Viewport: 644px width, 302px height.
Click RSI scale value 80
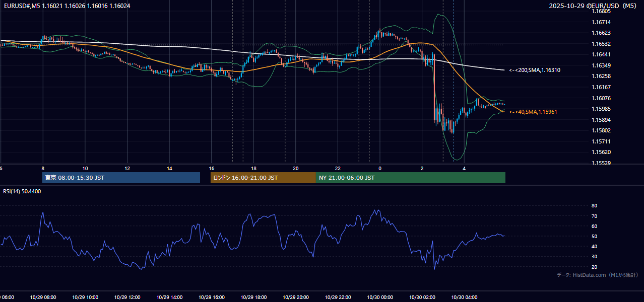[594, 206]
